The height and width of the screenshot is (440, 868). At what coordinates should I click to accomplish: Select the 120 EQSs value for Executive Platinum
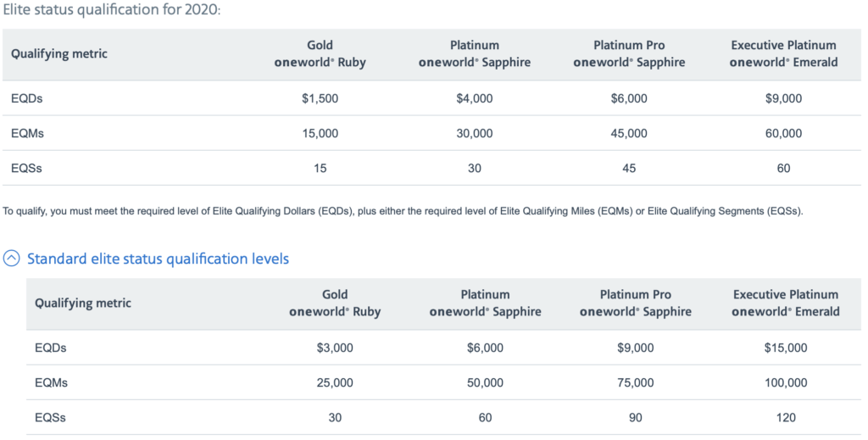[x=786, y=417]
